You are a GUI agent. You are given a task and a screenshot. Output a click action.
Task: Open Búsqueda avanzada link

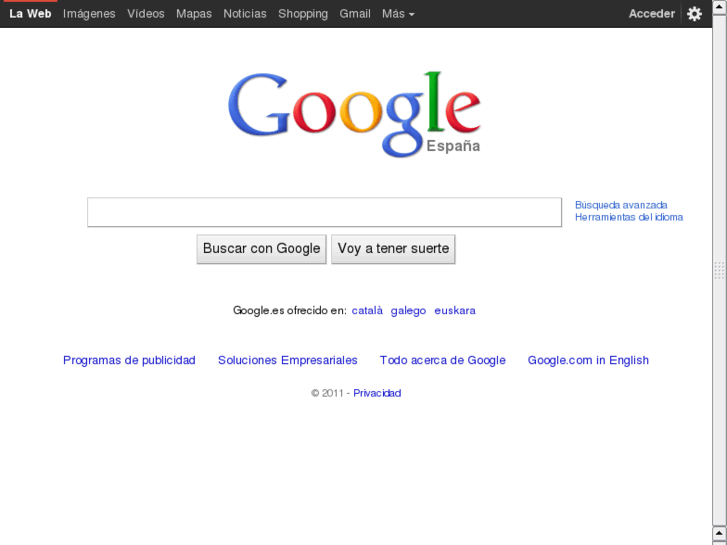pyautogui.click(x=621, y=205)
